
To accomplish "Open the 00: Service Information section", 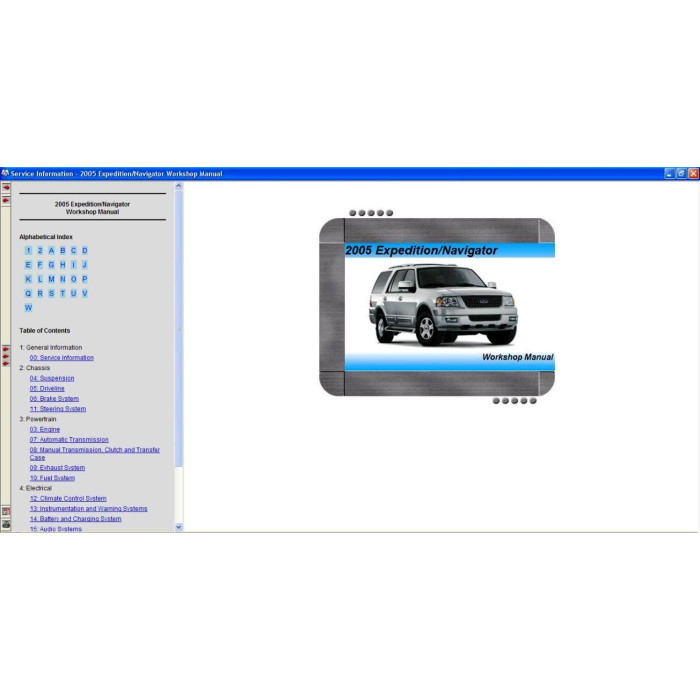I will coord(62,358).
